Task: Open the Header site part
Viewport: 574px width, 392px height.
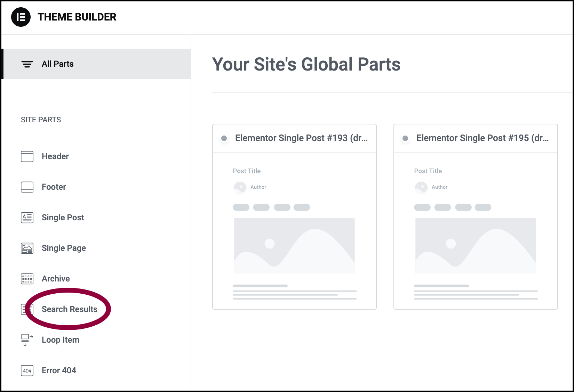Action: (55, 156)
